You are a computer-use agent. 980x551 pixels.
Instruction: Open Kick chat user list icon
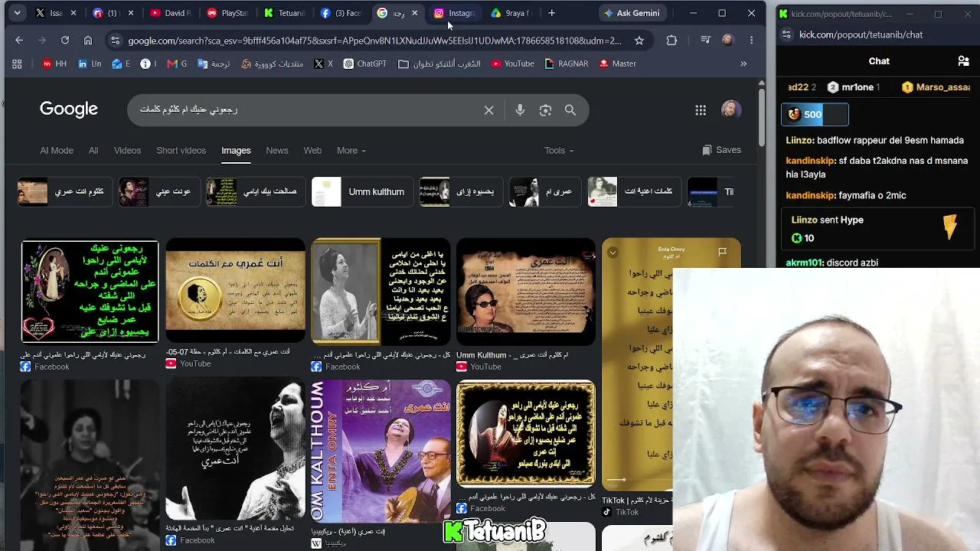click(x=963, y=61)
